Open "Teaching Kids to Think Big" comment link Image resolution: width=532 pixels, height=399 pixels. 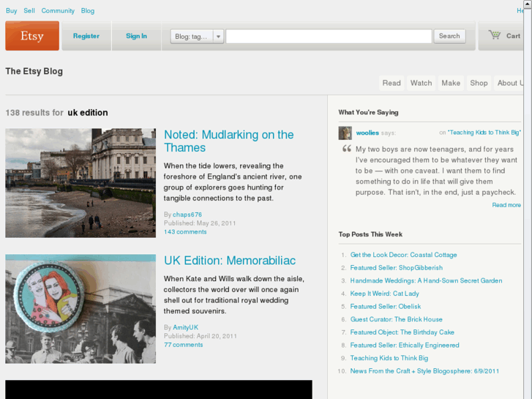(x=484, y=133)
